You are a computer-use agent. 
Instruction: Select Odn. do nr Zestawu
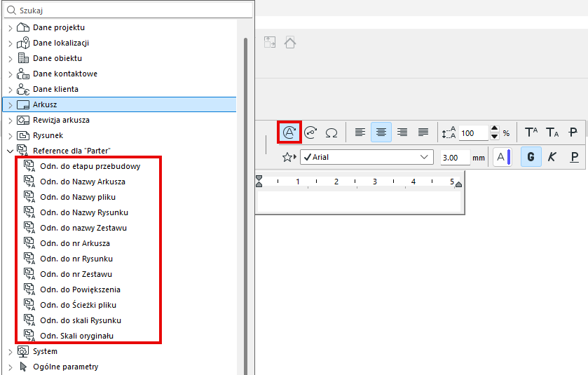[76, 274]
